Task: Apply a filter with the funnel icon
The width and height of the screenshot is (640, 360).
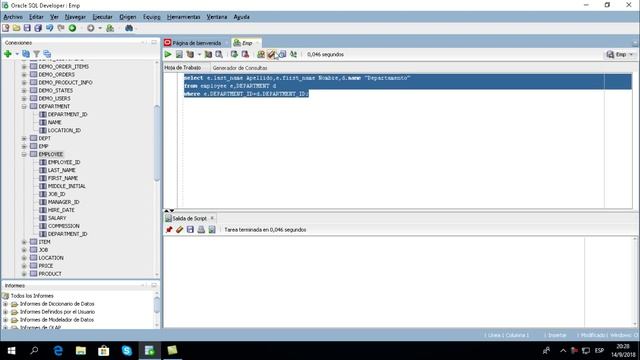Action: click(36, 54)
